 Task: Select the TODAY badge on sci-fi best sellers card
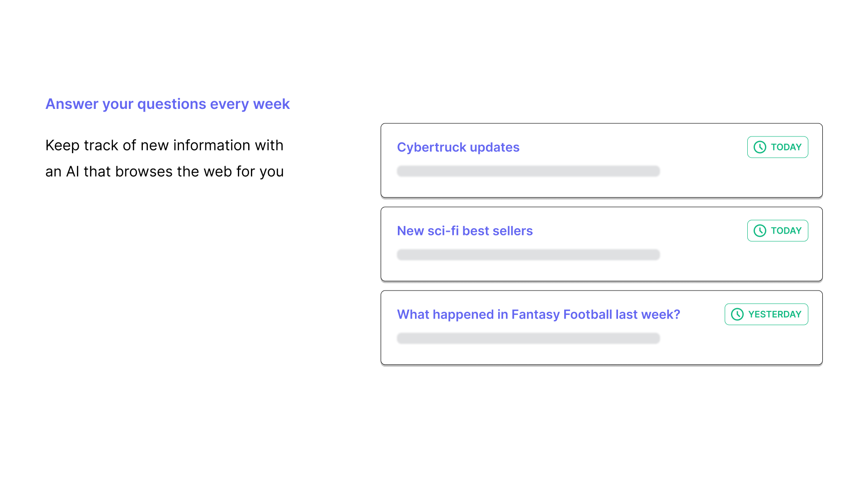pyautogui.click(x=778, y=231)
